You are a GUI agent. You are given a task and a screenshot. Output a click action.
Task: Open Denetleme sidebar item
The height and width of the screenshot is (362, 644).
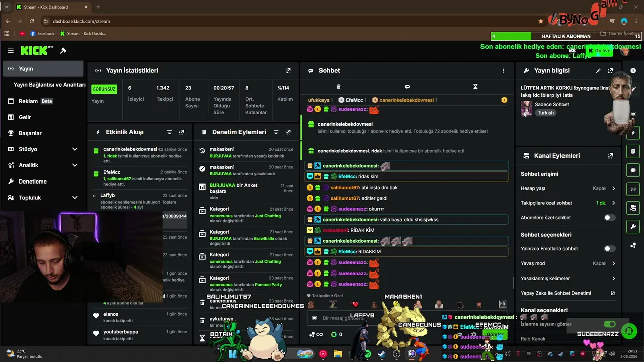pos(42,182)
